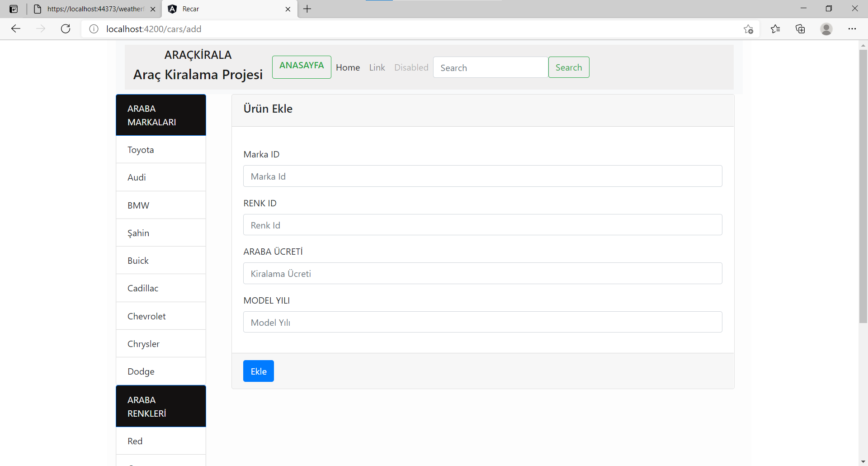Switch to the weatherforecast localhost tab
Viewport: 868px width, 466px height.
coord(90,9)
